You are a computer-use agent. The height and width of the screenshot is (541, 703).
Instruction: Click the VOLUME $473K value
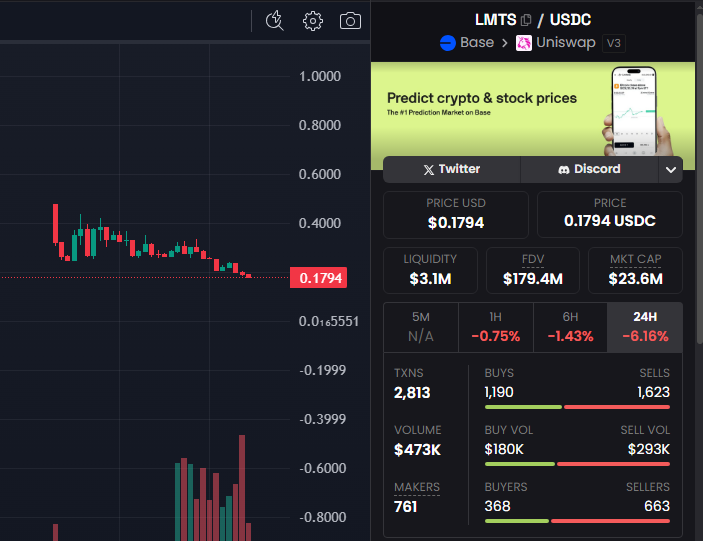point(417,450)
